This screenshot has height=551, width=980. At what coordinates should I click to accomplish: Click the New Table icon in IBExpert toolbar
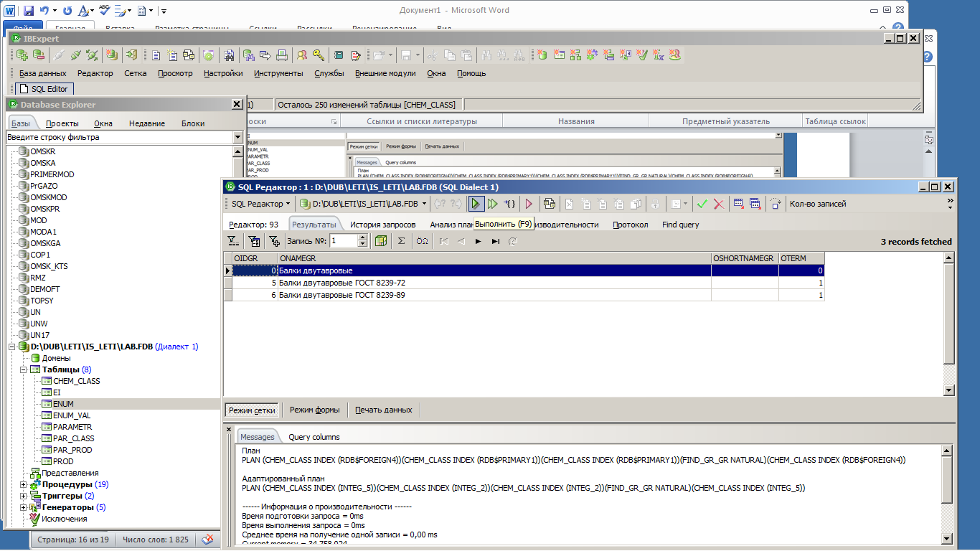pyautogui.click(x=558, y=55)
